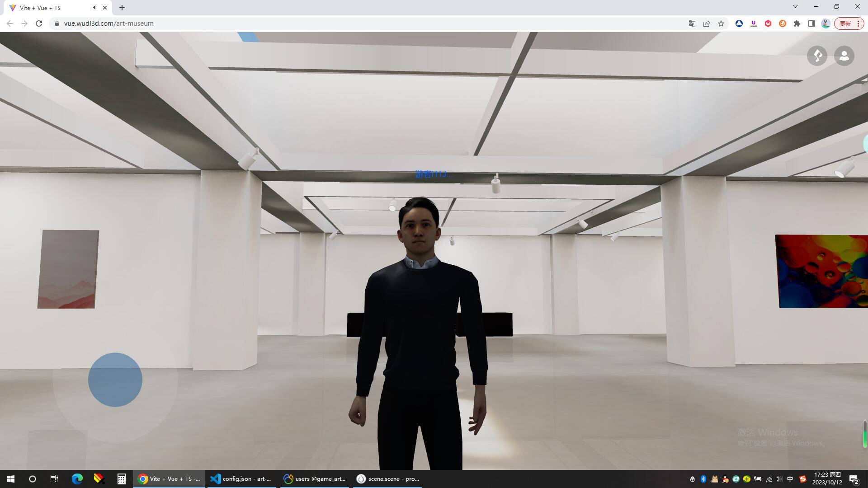Open a new browser tab
The image size is (868, 488).
point(122,8)
